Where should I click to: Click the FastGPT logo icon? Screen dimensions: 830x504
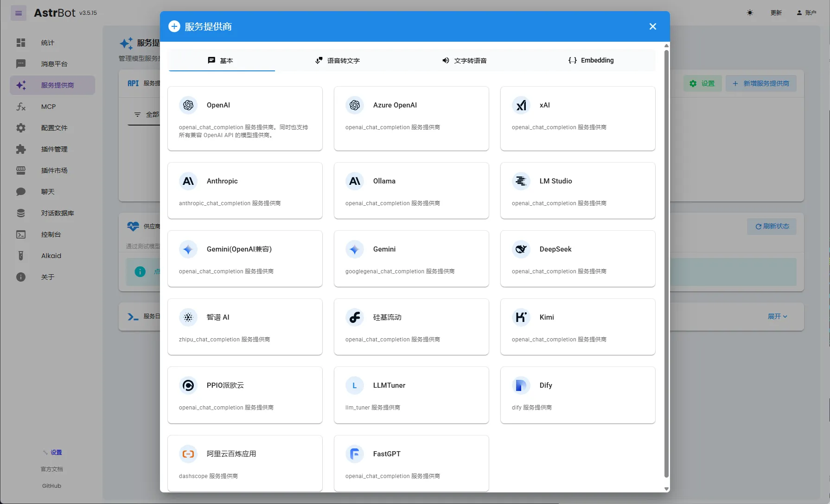(x=355, y=454)
